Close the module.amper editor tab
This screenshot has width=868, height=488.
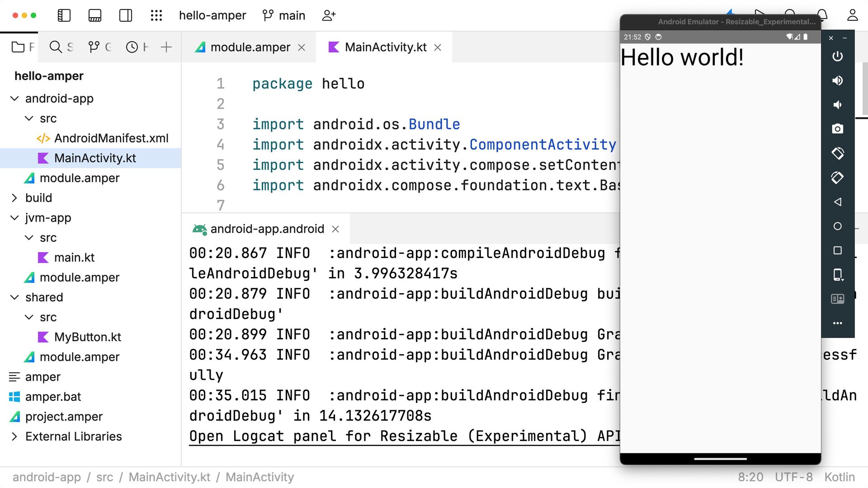point(302,47)
